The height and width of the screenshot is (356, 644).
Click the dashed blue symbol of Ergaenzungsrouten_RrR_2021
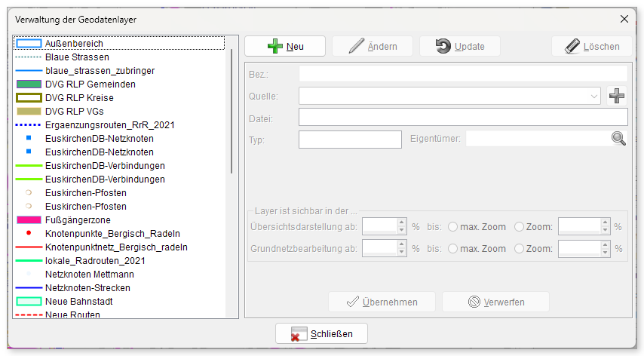[29, 124]
